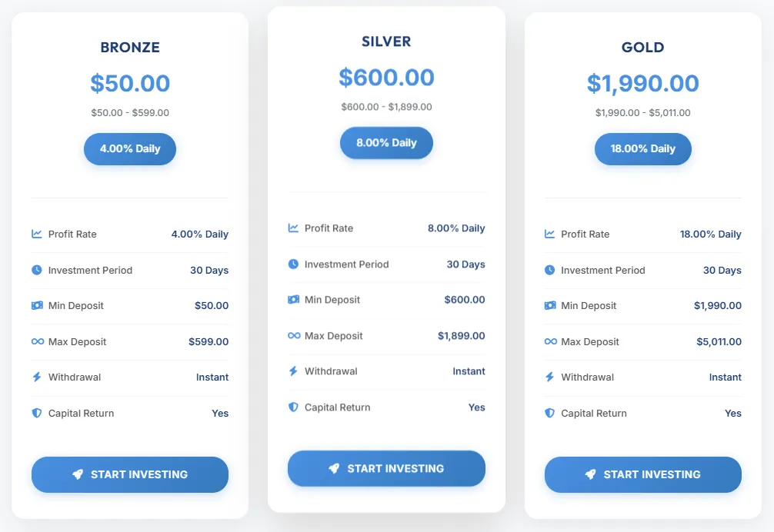
Task: Click the Bronze plan Profit Rate chart icon
Action: pyautogui.click(x=37, y=234)
